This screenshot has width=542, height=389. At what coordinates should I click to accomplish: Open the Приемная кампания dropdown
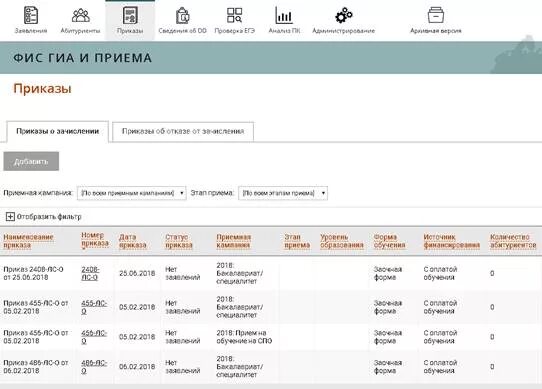pyautogui.click(x=131, y=193)
